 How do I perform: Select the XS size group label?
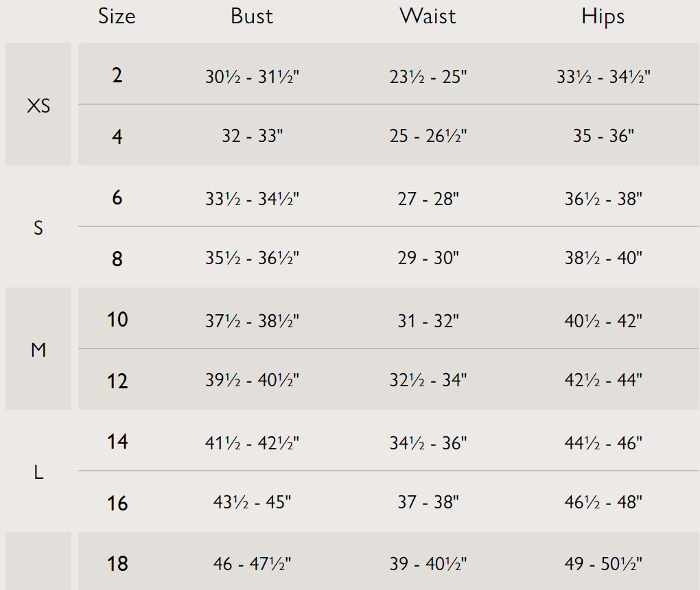pos(38,106)
